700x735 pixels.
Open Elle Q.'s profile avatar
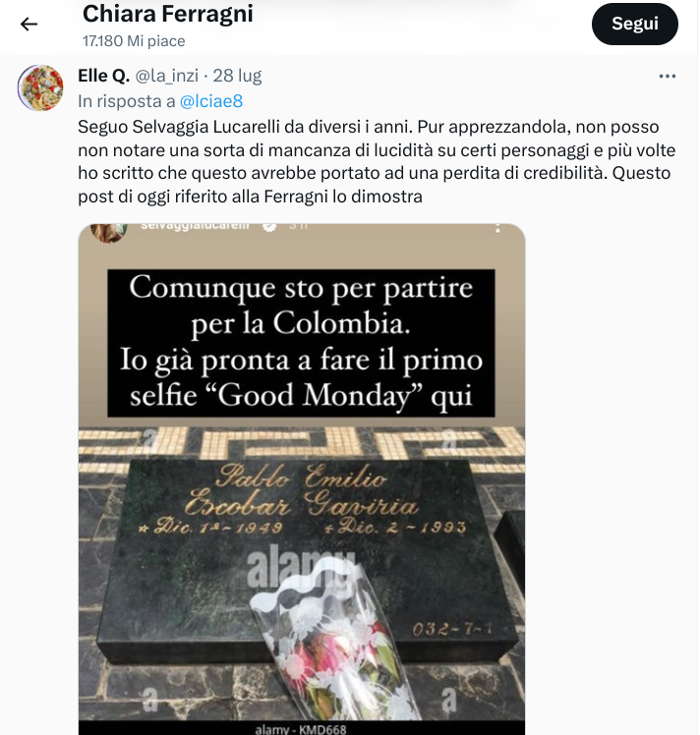click(40, 87)
